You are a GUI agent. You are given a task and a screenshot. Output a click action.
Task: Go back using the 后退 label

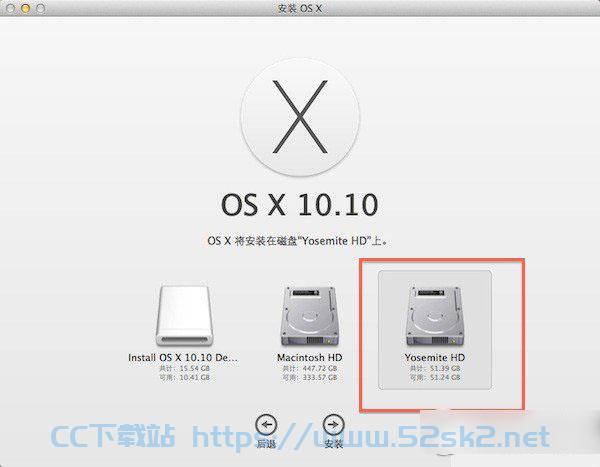pos(266,444)
